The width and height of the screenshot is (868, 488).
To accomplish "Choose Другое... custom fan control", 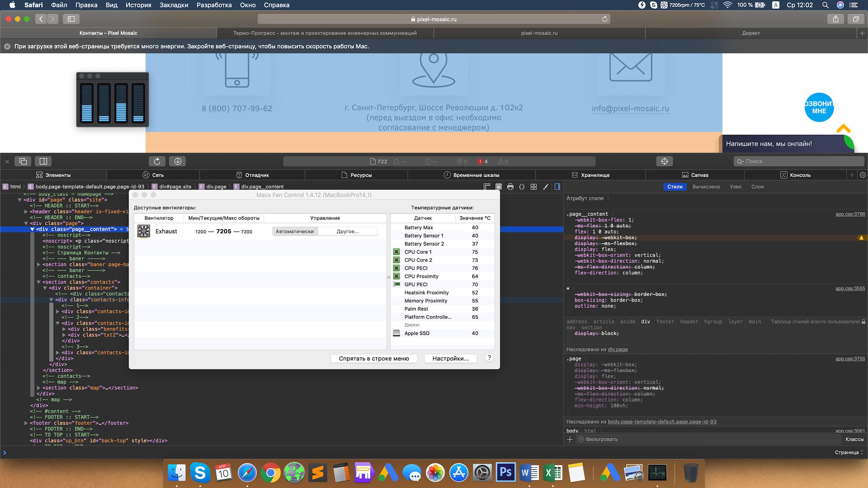I will tap(348, 231).
